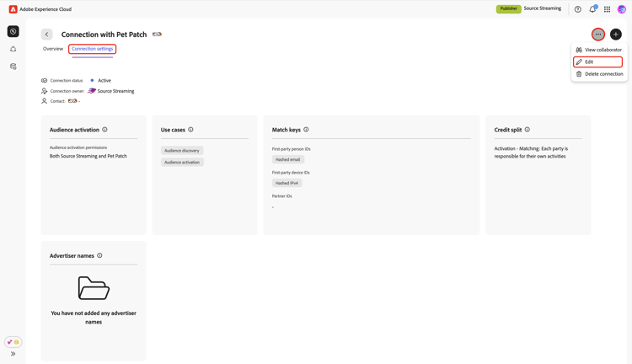
Task: Click the Connection status icon
Action: [x=44, y=81]
